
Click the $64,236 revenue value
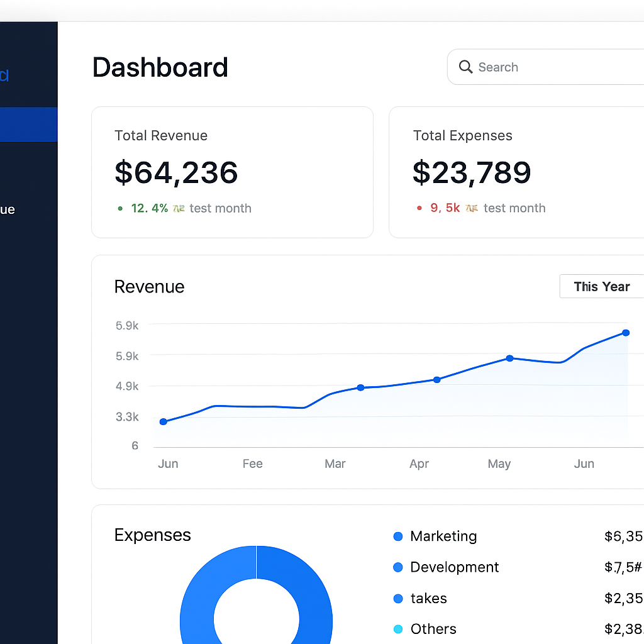coord(176,172)
